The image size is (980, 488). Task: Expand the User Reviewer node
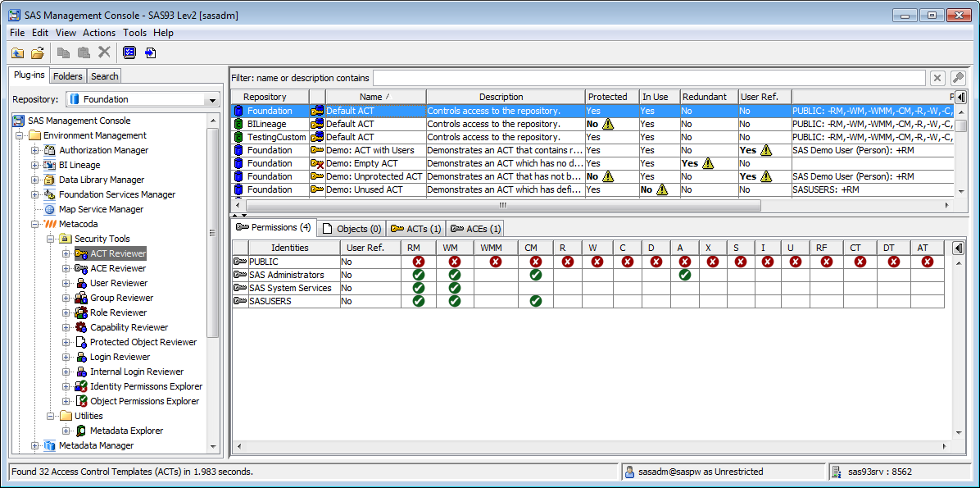[66, 284]
